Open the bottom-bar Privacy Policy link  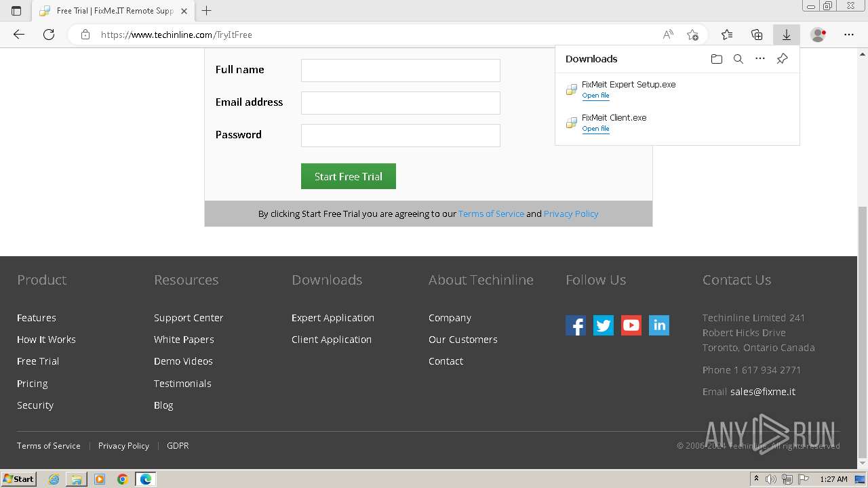[x=123, y=446]
